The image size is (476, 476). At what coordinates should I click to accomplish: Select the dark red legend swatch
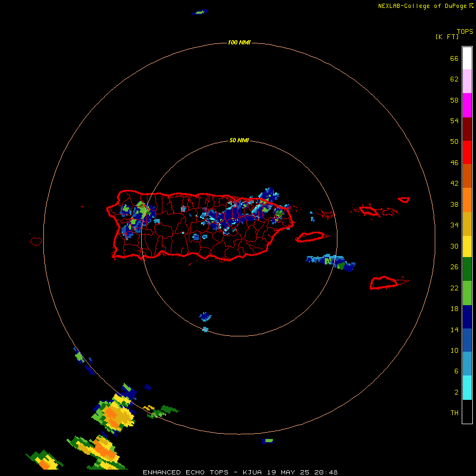point(467,129)
